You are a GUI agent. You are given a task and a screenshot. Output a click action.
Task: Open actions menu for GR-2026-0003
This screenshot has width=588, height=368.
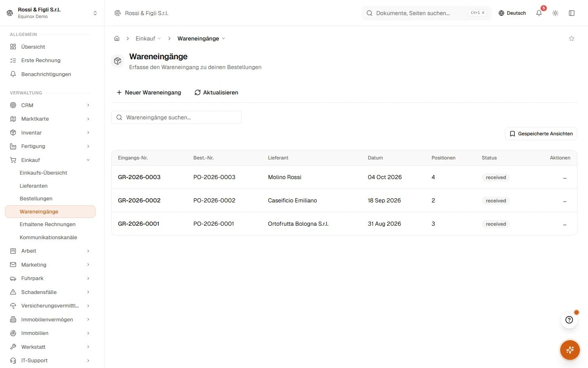click(565, 177)
